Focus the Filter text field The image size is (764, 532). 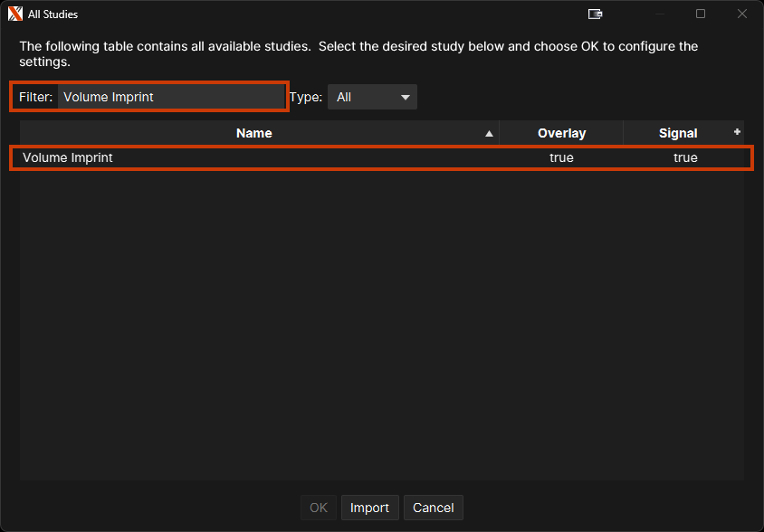pyautogui.click(x=171, y=97)
